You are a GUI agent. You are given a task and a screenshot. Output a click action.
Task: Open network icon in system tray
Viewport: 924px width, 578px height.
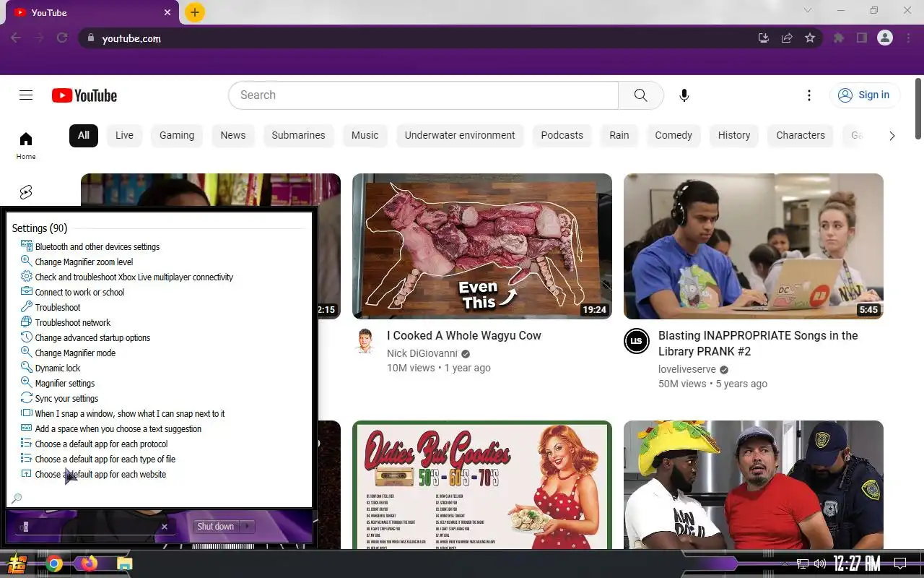click(803, 564)
